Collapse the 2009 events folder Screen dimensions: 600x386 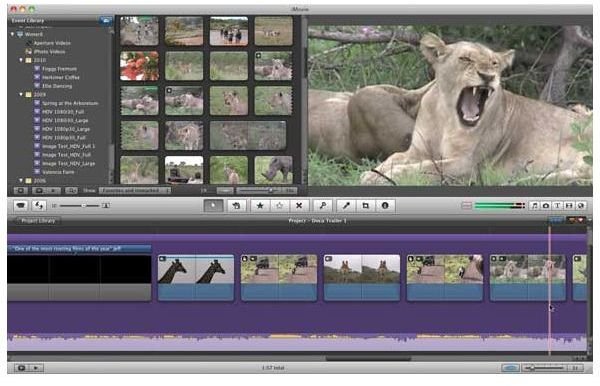coord(21,94)
